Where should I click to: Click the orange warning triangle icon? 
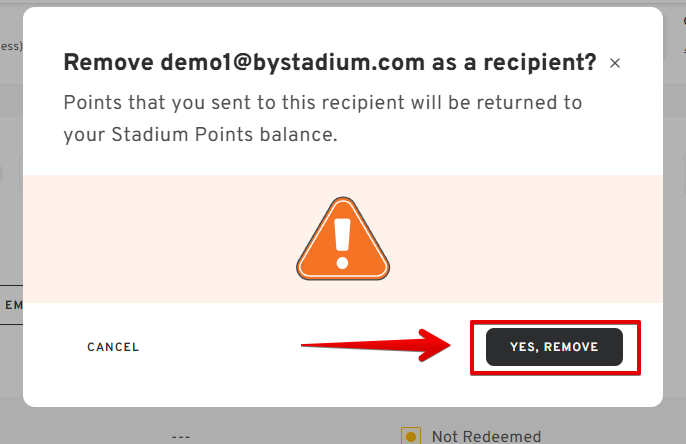pyautogui.click(x=343, y=239)
